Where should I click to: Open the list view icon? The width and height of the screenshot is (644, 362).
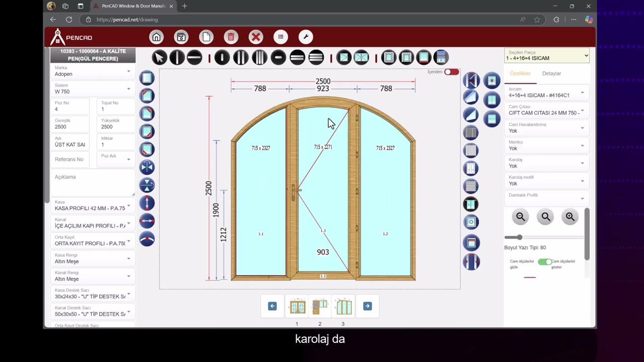(x=281, y=37)
